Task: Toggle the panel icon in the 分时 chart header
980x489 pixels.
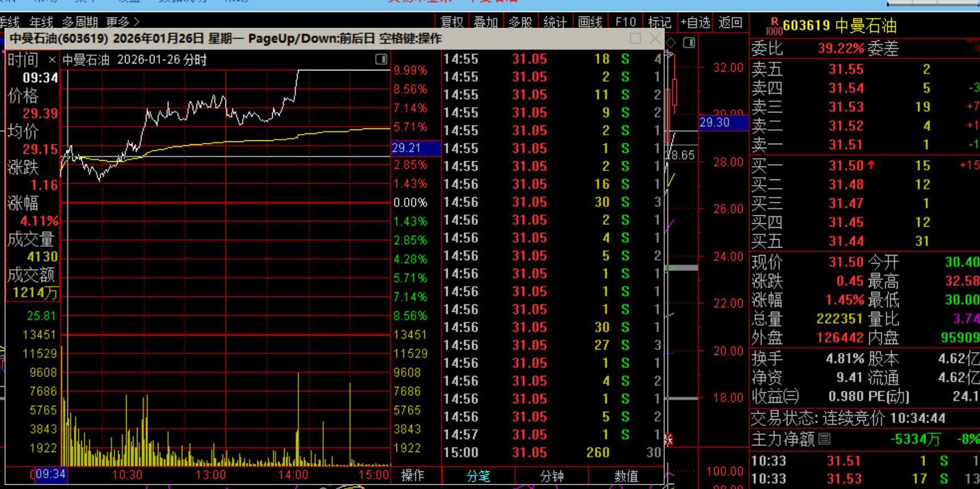Action: (x=381, y=59)
